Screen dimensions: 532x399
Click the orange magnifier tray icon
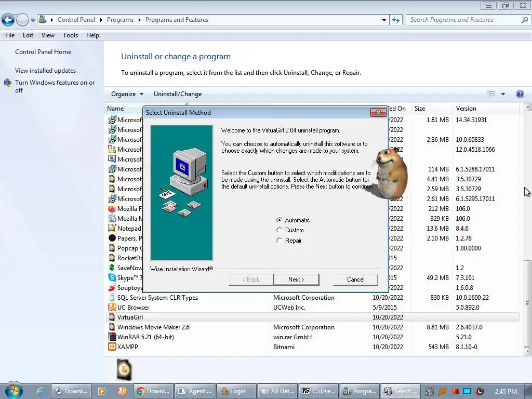442,392
